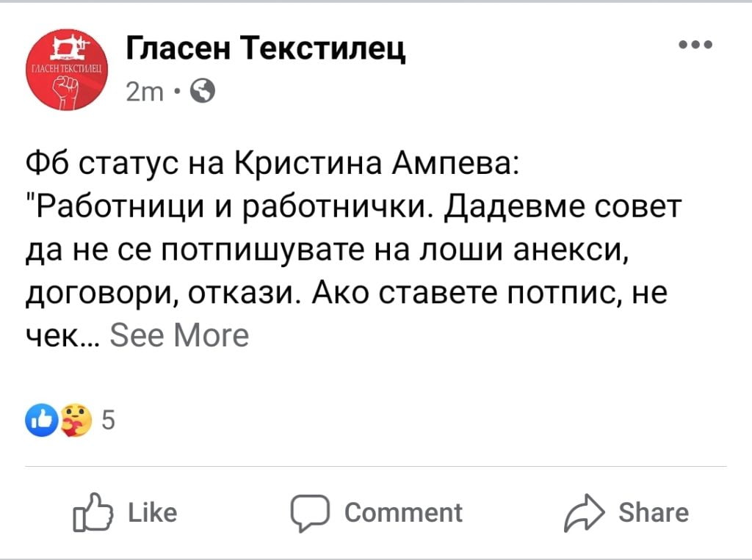Image resolution: width=752 pixels, height=560 pixels.
Task: Open the reactions count showing 5
Action: 109,420
